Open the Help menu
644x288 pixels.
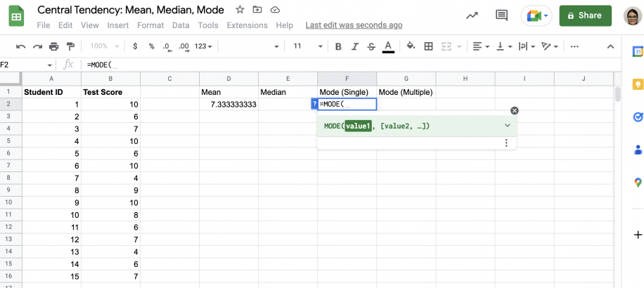click(284, 25)
